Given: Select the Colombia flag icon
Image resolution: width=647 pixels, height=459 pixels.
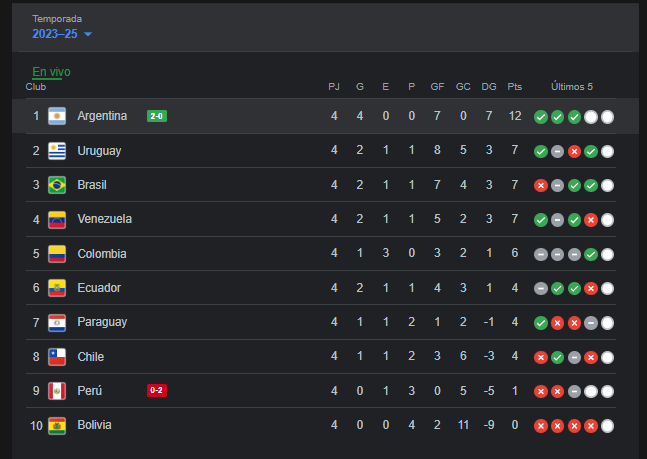Looking at the screenshot, I should coord(57,254).
